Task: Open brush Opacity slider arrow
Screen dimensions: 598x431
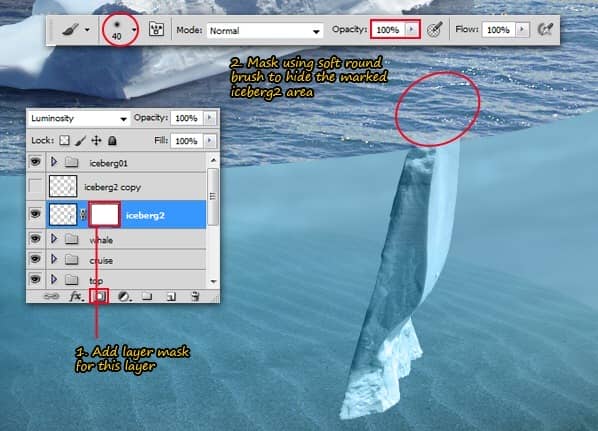Action: (412, 29)
